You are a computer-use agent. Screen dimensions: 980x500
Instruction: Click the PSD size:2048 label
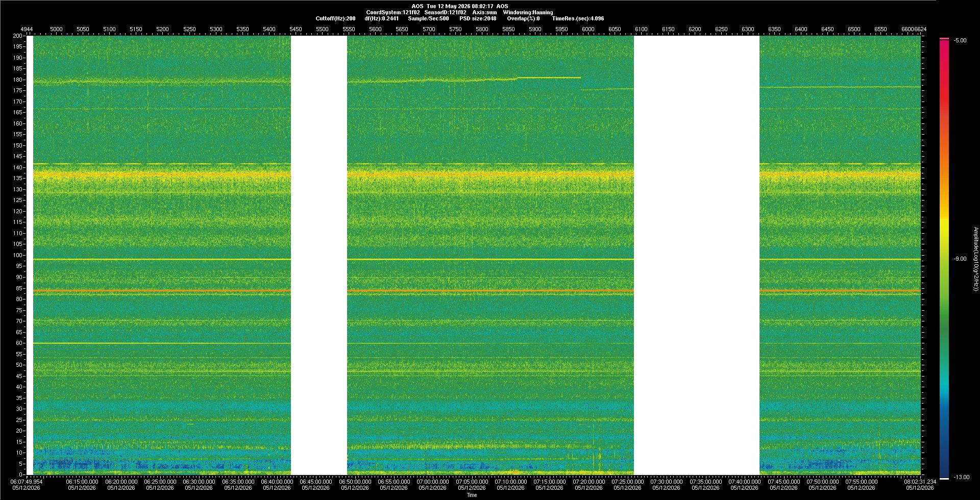coord(478,18)
